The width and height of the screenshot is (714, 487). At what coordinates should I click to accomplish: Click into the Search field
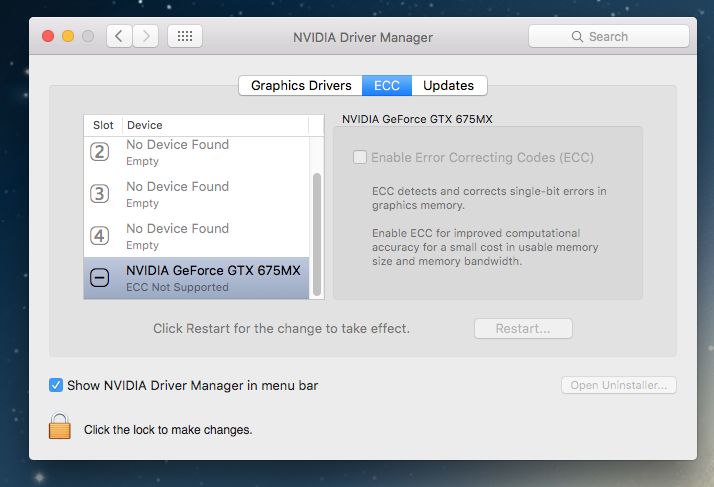(x=609, y=36)
